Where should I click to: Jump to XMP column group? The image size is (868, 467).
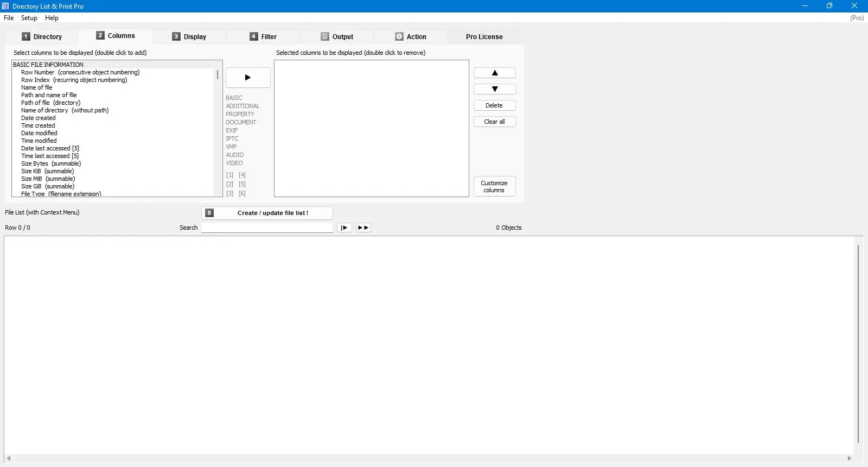tap(232, 147)
